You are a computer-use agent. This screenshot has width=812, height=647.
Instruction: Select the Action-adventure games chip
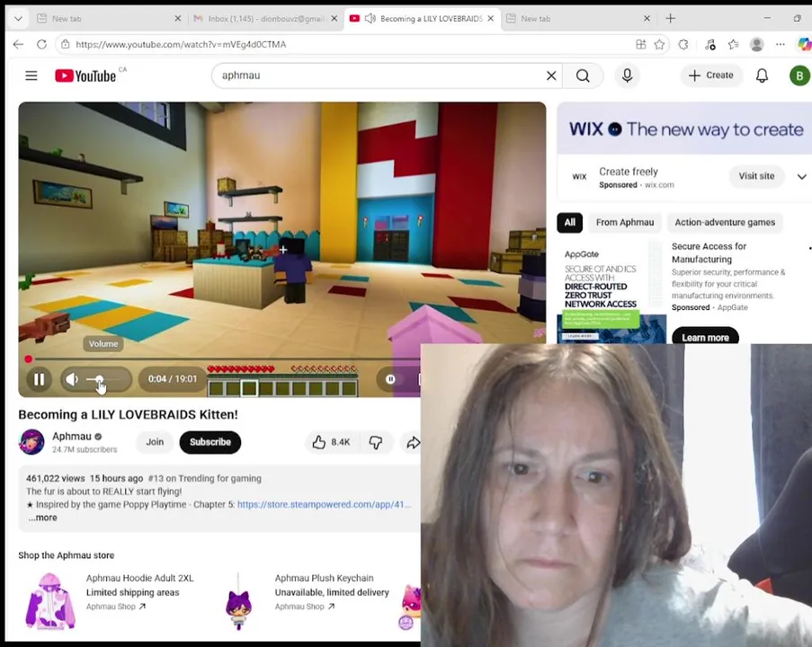(725, 223)
